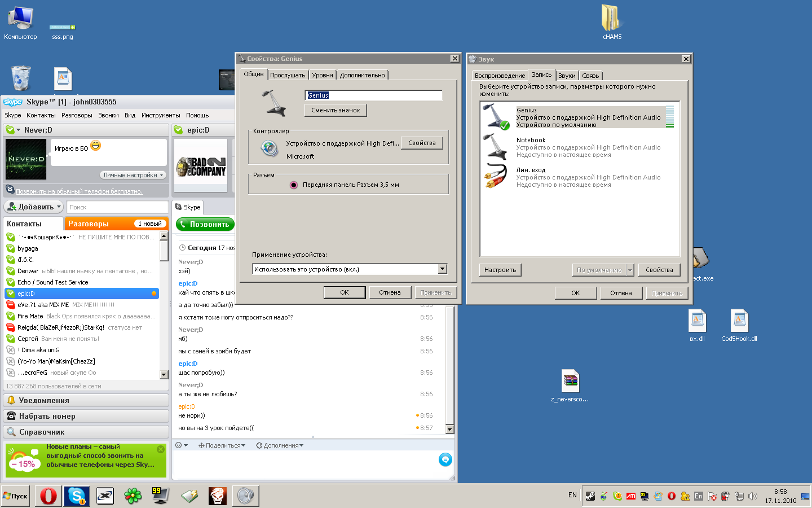The image size is (812, 508).
Task: Click OK in the Genius properties dialog
Action: [345, 292]
